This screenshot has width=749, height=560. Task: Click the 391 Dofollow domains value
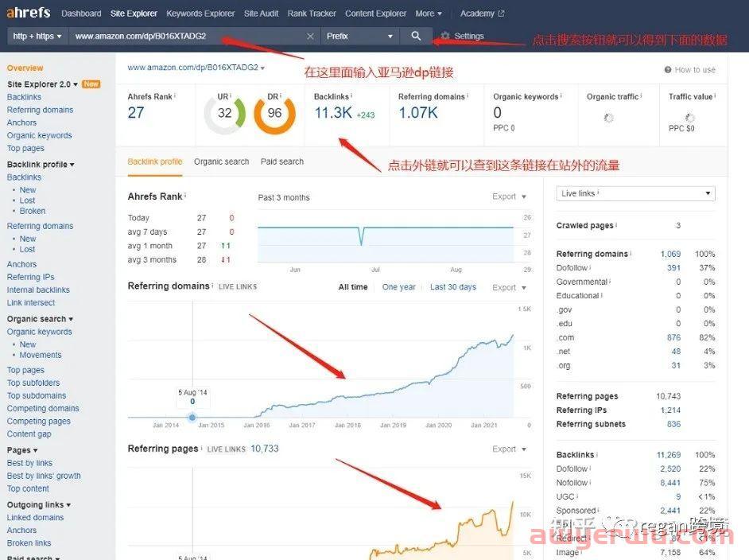[674, 268]
